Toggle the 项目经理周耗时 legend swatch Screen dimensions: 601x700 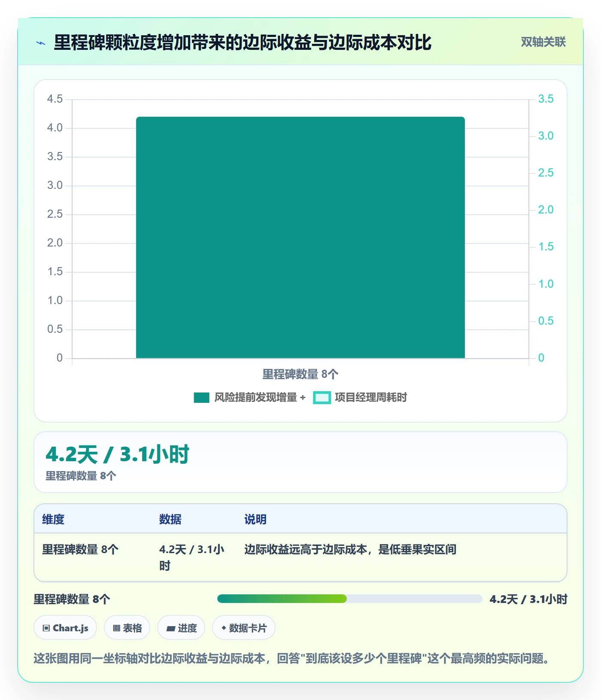tap(322, 398)
